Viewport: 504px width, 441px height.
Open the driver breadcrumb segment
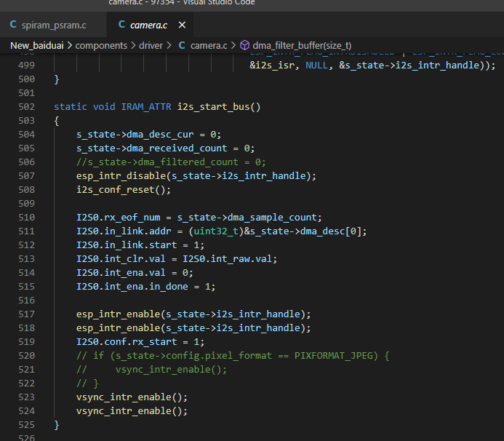pos(151,46)
